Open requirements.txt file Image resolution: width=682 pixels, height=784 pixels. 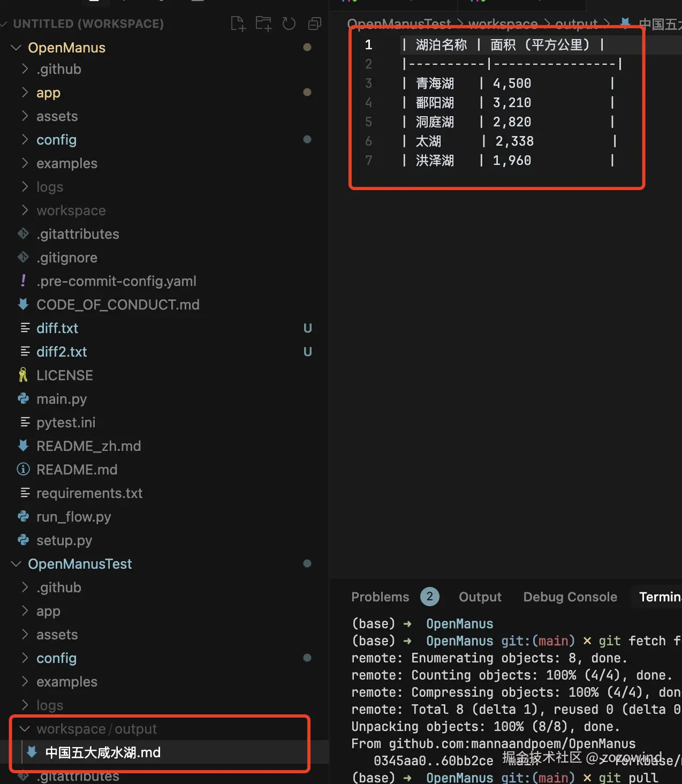point(89,493)
